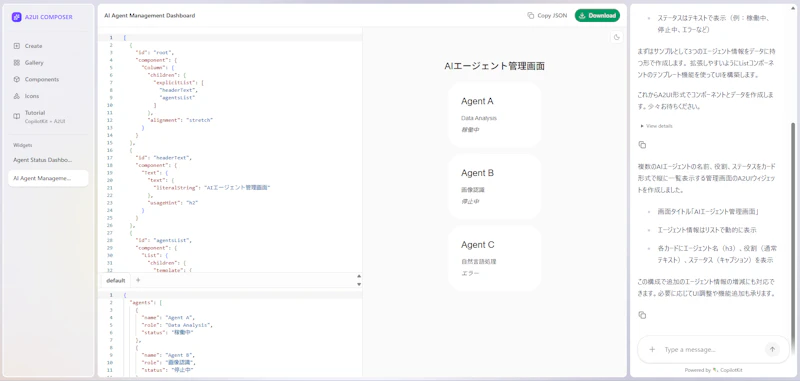Screen dimensions: 800x381
Task: Click the green Download button
Action: (597, 15)
